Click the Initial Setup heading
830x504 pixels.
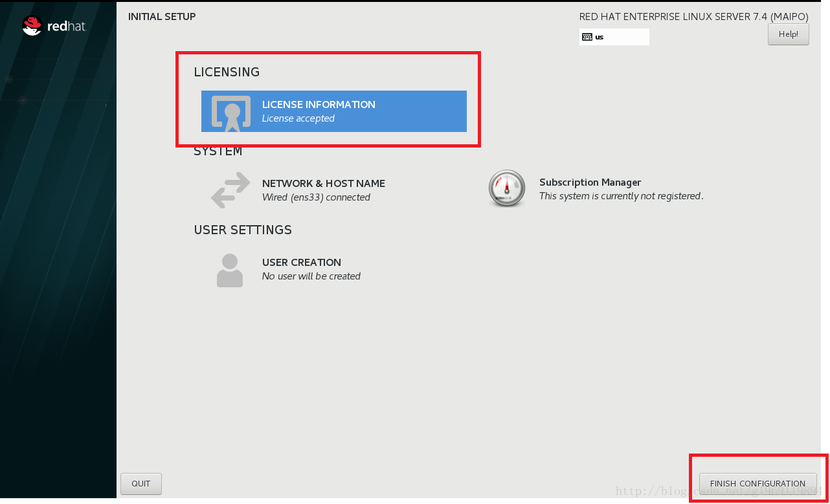162,16
